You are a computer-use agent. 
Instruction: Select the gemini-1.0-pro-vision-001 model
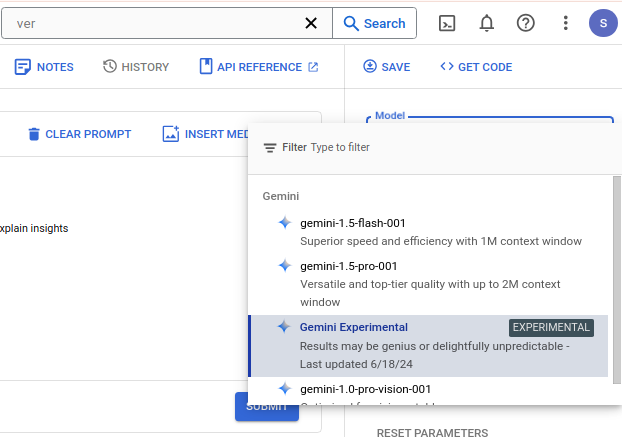428,391
